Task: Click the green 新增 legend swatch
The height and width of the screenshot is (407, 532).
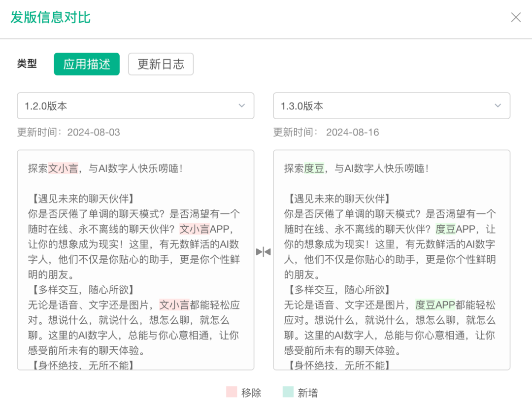Action: pos(288,392)
